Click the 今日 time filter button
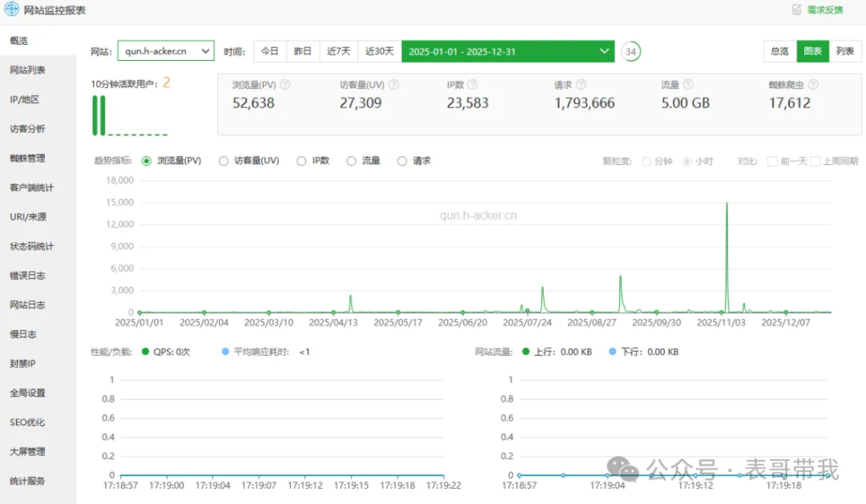 [x=270, y=52]
